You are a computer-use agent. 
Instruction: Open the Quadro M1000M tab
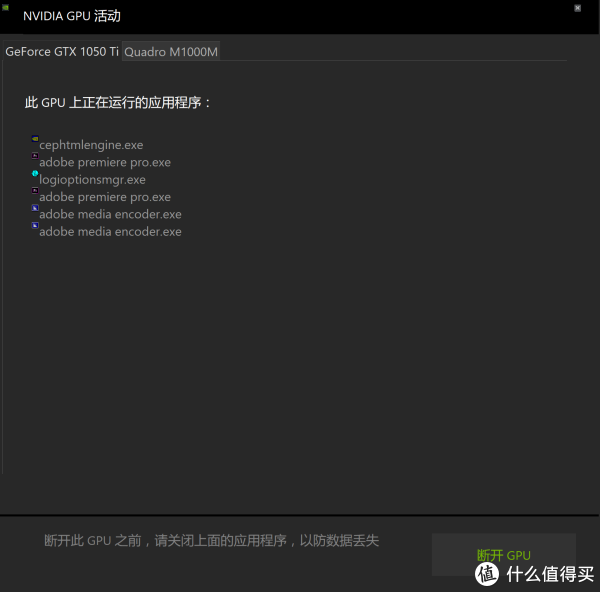171,51
